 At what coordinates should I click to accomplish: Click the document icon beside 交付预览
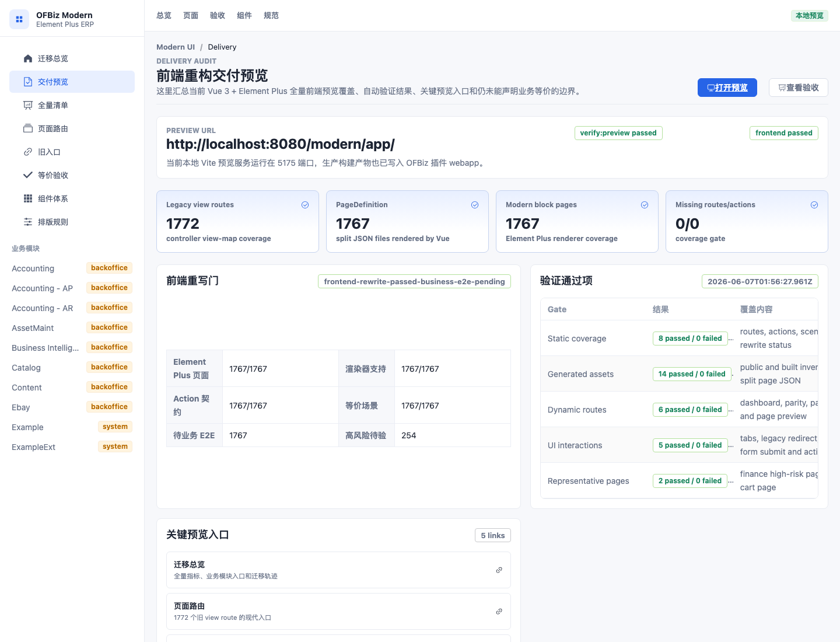(28, 82)
